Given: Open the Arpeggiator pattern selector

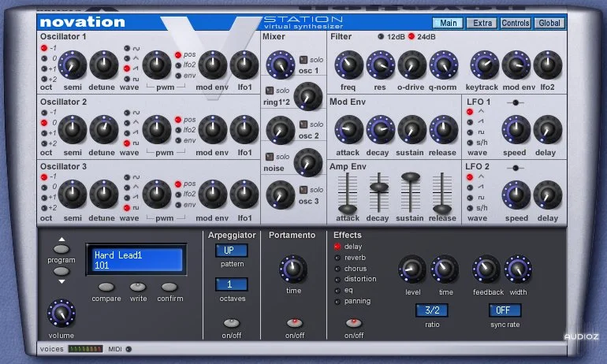Looking at the screenshot, I should point(232,251).
